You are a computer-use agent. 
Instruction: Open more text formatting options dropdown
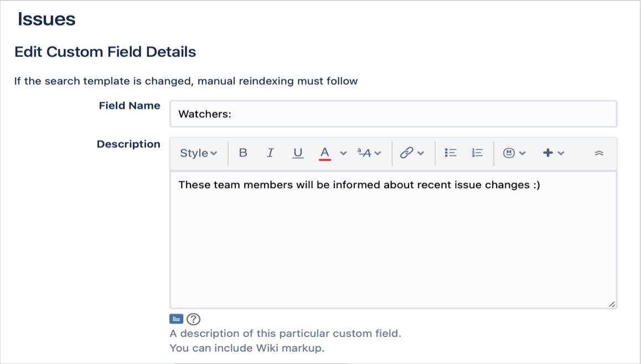[x=369, y=153]
